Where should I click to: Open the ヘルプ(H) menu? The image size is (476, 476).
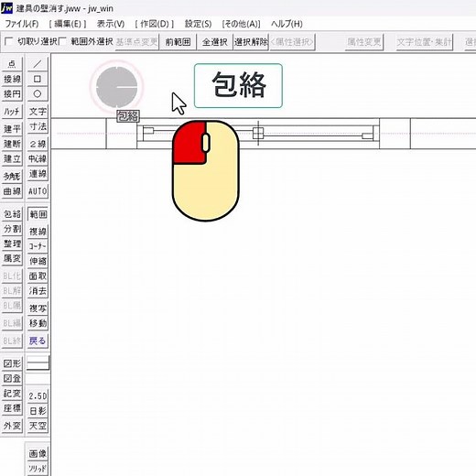click(x=287, y=24)
